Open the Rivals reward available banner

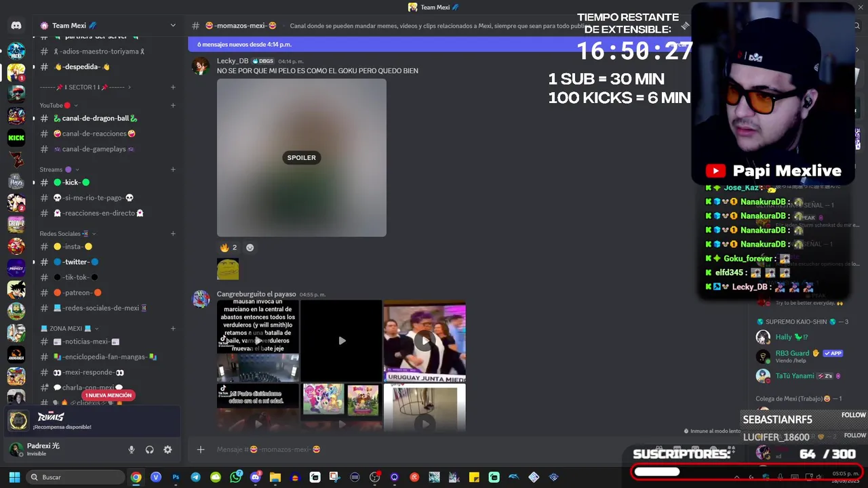(92, 421)
